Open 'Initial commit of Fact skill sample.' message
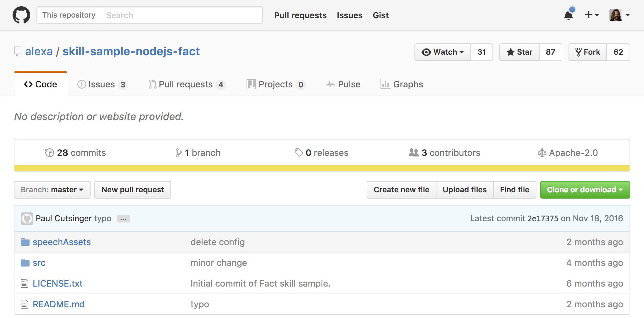This screenshot has height=318, width=644. [260, 283]
